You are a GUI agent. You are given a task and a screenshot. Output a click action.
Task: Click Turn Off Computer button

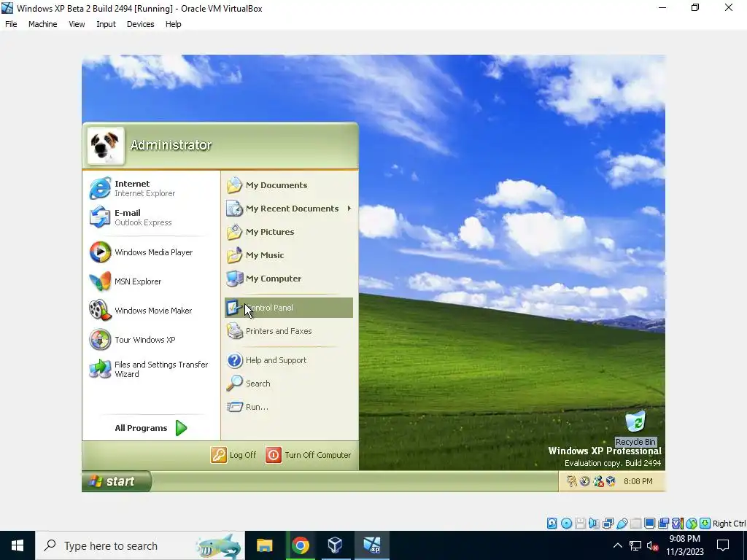309,455
